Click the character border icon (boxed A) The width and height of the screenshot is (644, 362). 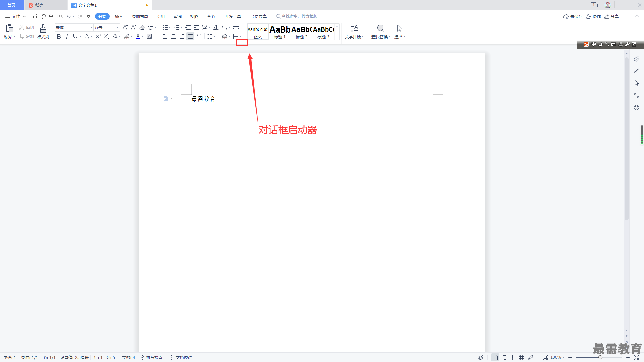(x=149, y=36)
